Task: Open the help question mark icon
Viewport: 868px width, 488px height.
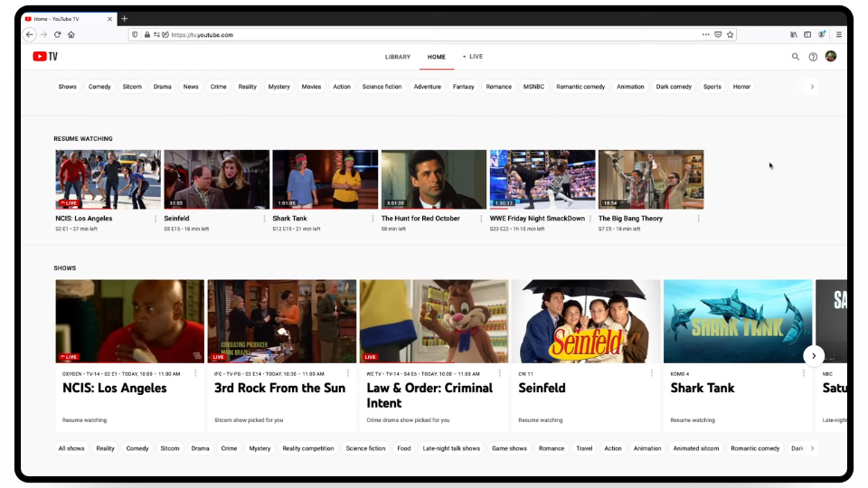Action: (813, 56)
